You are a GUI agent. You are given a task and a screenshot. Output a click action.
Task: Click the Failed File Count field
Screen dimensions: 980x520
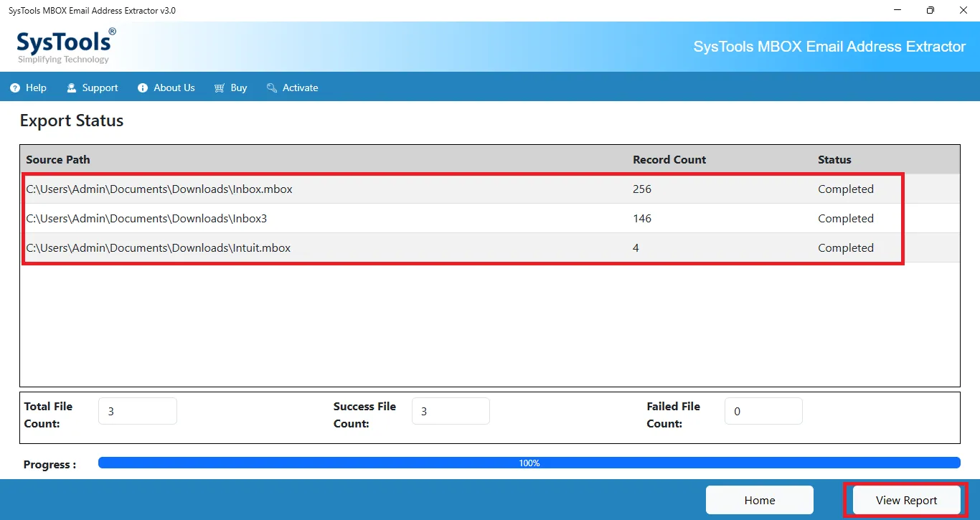click(x=763, y=411)
